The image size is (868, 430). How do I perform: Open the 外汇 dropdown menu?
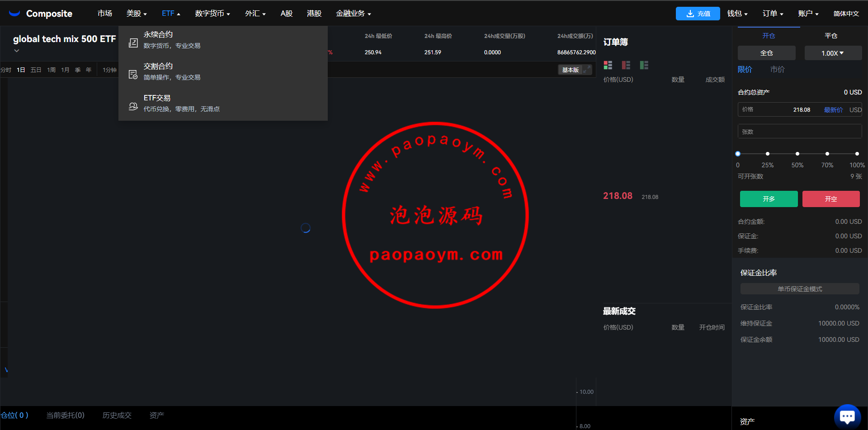tap(255, 14)
